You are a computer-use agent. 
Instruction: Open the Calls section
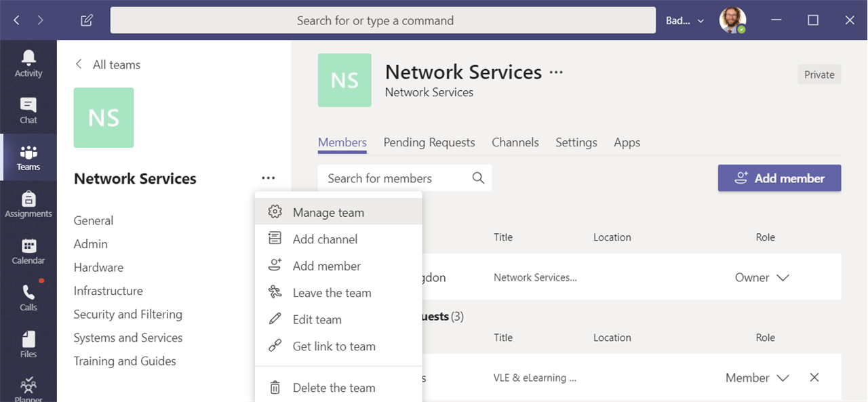click(x=28, y=298)
